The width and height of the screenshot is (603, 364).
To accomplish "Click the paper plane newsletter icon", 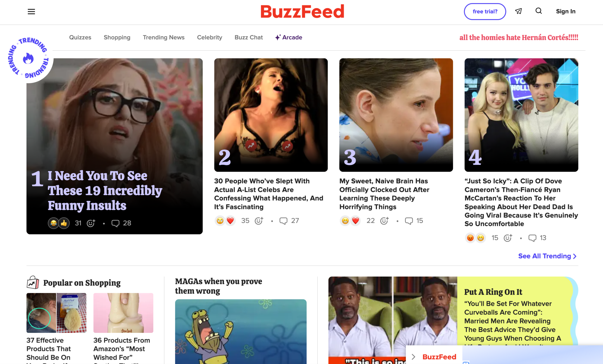I will (x=518, y=11).
